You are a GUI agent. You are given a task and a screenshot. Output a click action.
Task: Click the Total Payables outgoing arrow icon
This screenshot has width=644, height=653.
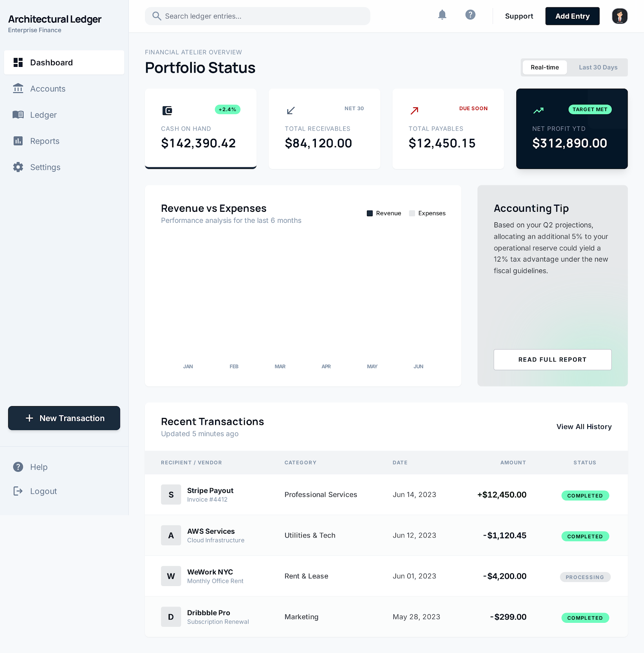click(x=414, y=111)
